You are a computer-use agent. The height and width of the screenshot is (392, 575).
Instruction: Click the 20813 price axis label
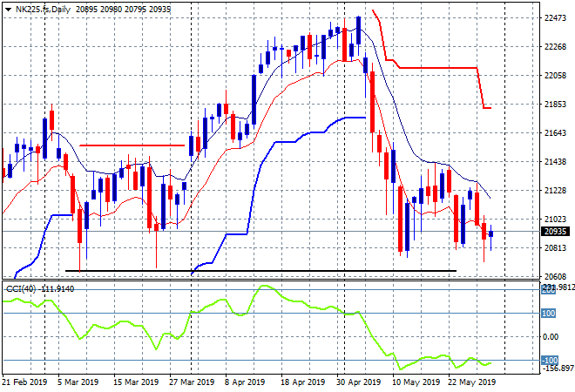tap(555, 248)
